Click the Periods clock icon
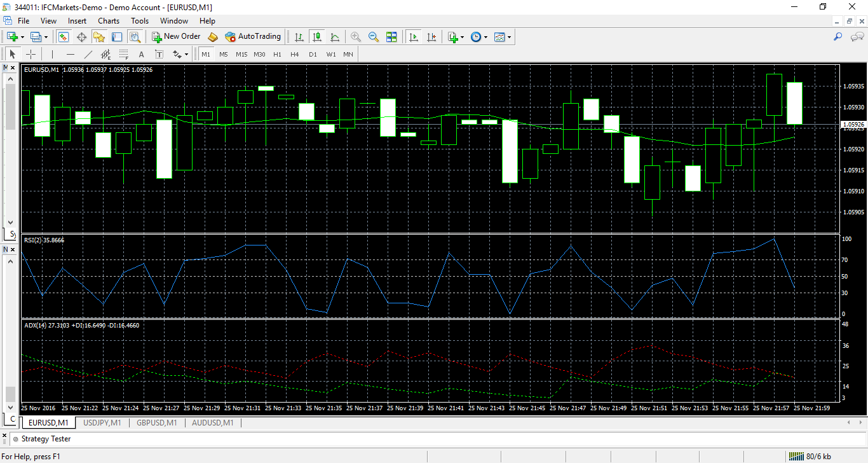 point(476,37)
